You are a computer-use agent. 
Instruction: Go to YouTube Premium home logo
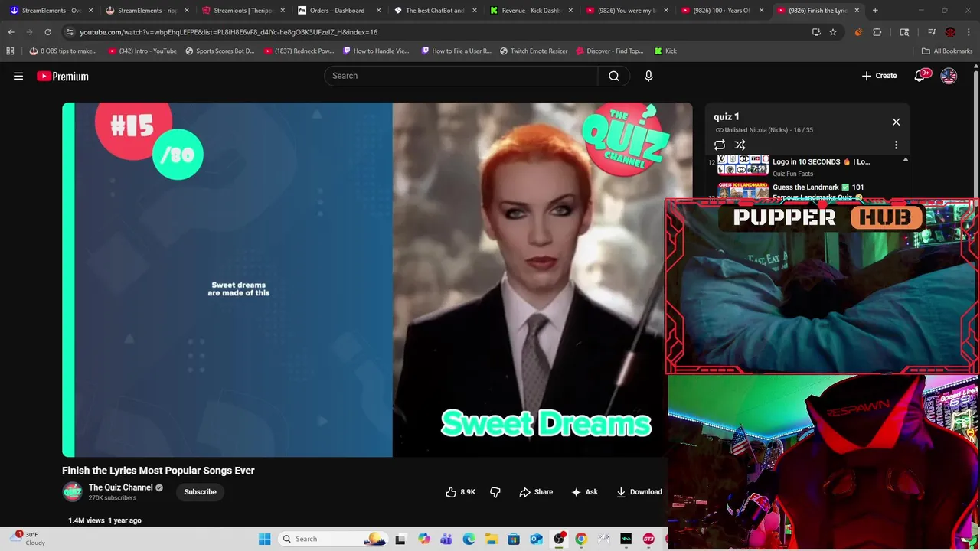point(63,76)
